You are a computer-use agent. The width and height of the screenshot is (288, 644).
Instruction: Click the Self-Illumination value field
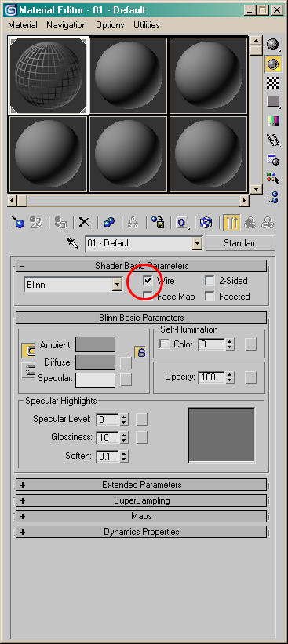pos(212,344)
